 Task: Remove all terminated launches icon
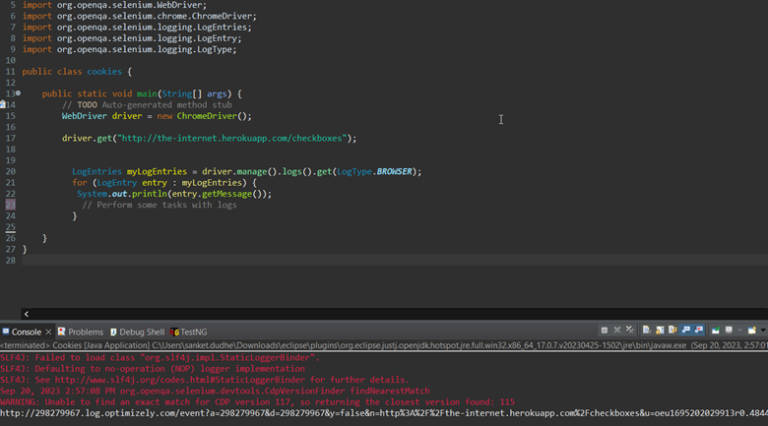(629, 330)
